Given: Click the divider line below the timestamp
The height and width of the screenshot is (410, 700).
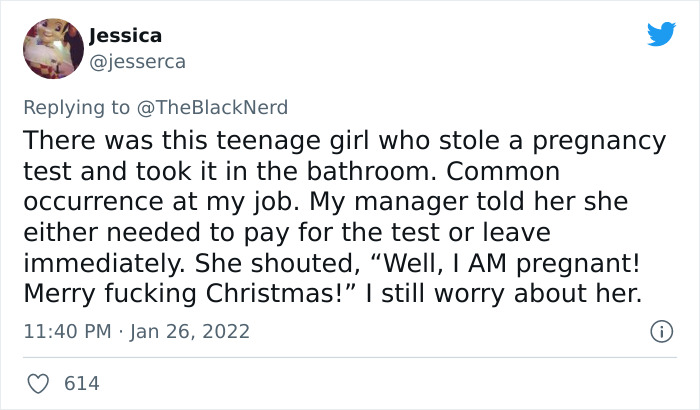Looking at the screenshot, I should (350, 356).
